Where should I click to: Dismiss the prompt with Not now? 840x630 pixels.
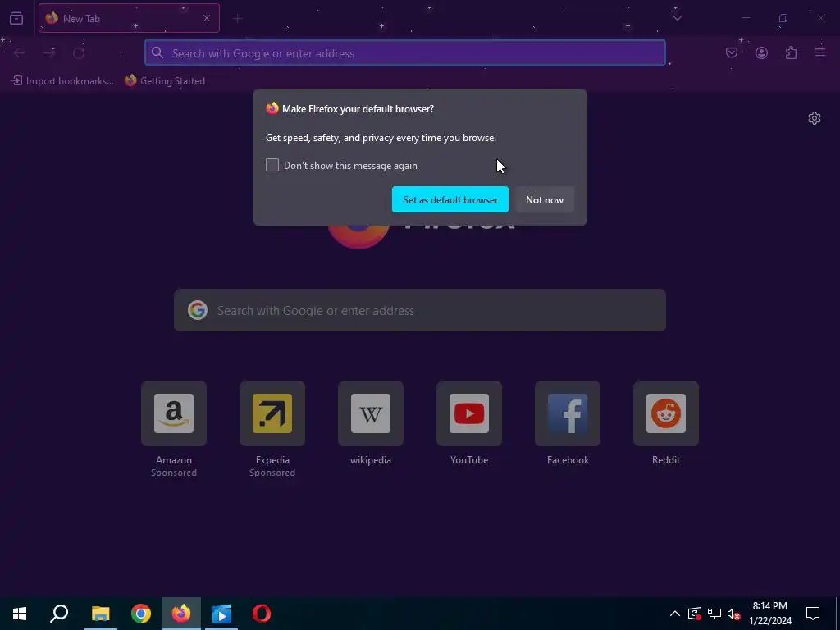point(545,199)
